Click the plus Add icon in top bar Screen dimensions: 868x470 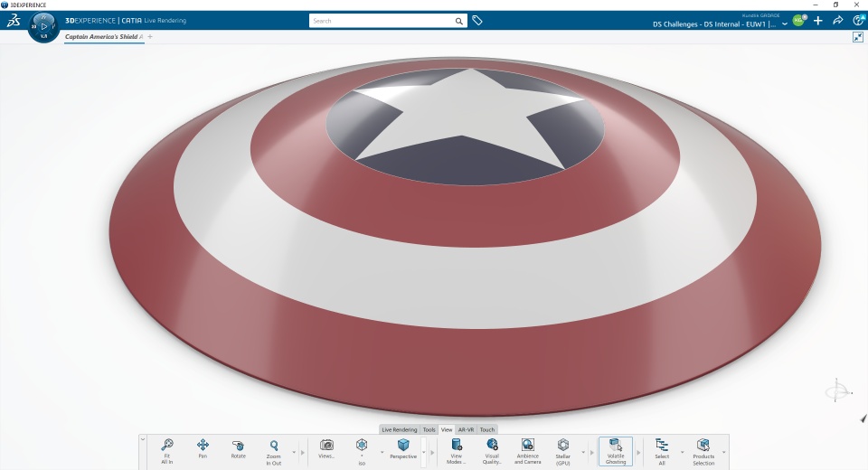click(x=818, y=21)
